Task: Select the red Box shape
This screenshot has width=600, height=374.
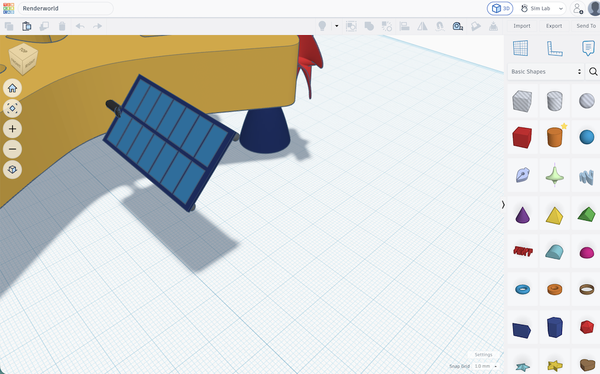Action: pos(522,137)
